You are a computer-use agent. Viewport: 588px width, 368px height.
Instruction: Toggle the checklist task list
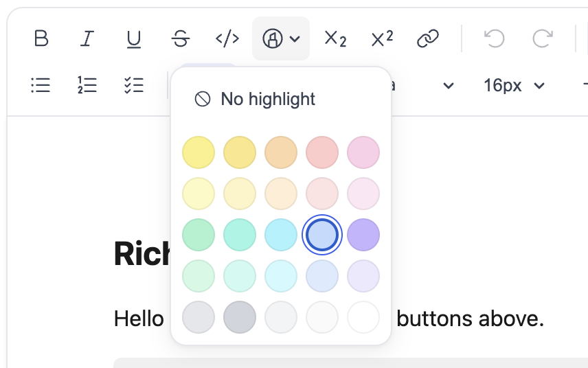(133, 85)
